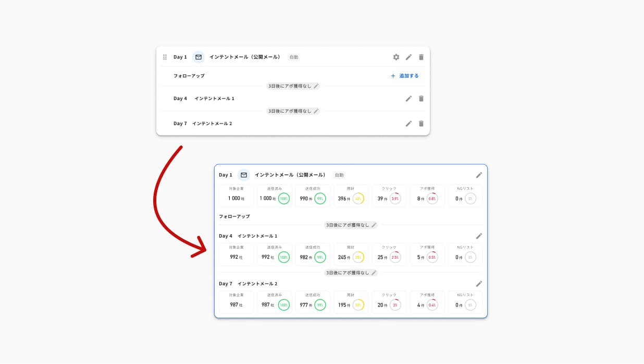This screenshot has width=644, height=364.
Task: Click Day 7 開封 20% progress ring
Action: point(358,305)
